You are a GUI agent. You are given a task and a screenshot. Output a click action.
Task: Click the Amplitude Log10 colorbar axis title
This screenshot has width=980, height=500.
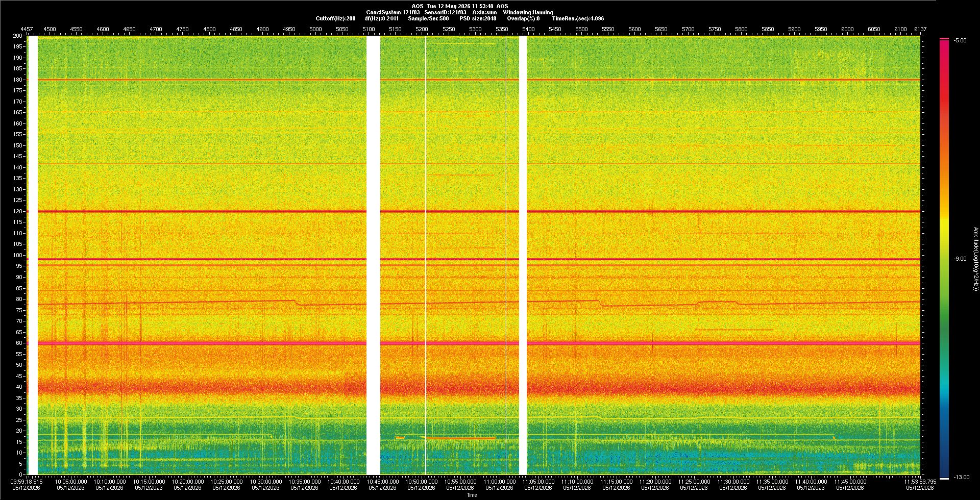click(975, 259)
